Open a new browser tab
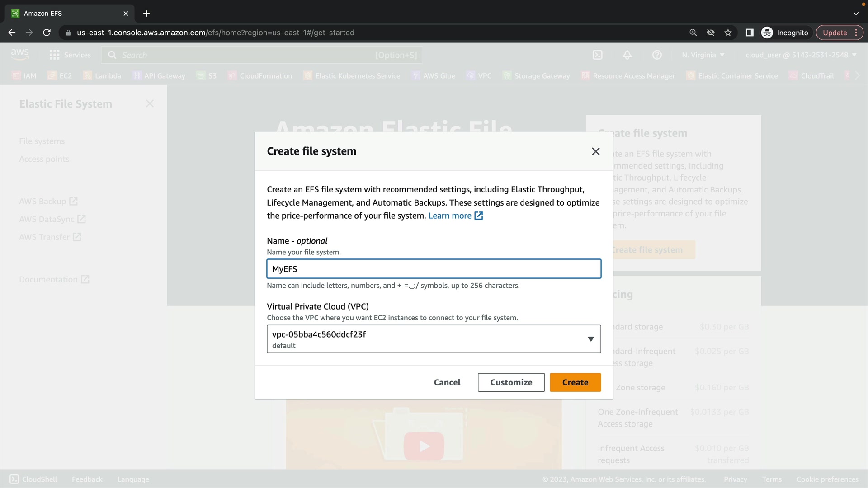Viewport: 868px width, 488px height. (146, 14)
